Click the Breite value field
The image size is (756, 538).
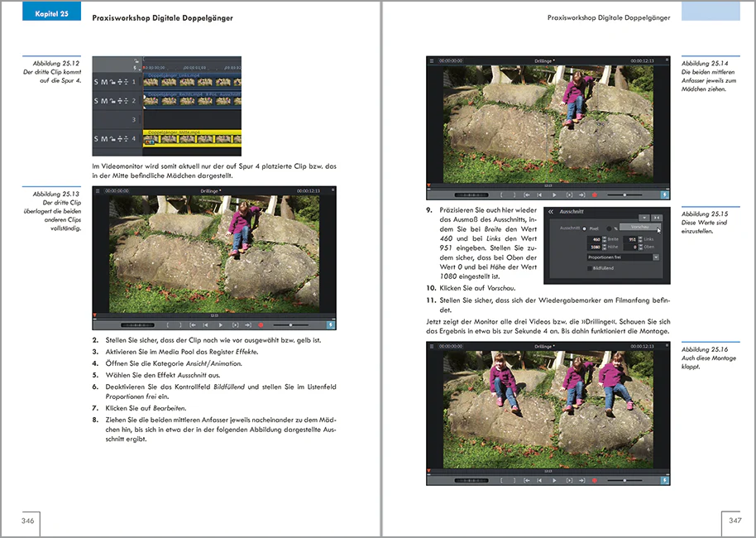coord(594,239)
